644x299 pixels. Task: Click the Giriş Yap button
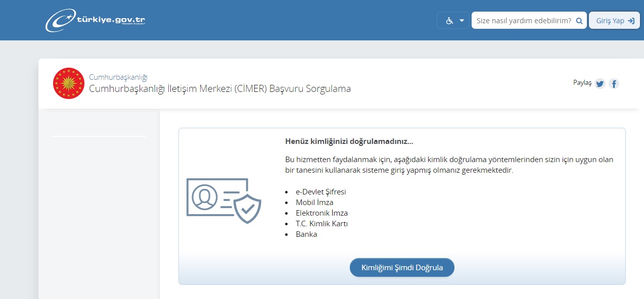tap(614, 21)
